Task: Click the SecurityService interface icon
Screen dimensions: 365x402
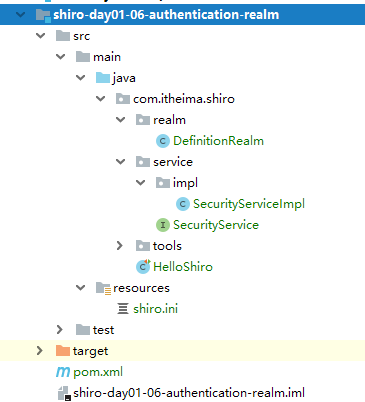Action: tap(163, 225)
